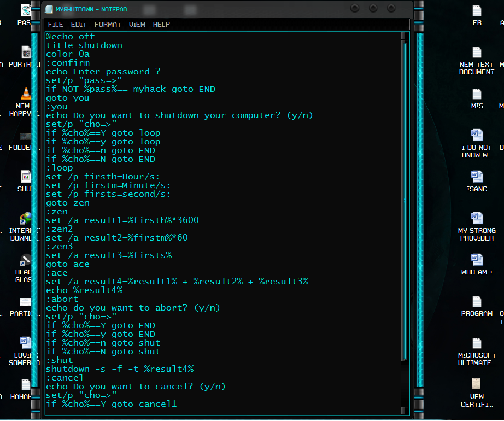The height and width of the screenshot is (421, 504).
Task: Open the MICROSOFT ULTIMATE text file icon
Action: [476, 342]
